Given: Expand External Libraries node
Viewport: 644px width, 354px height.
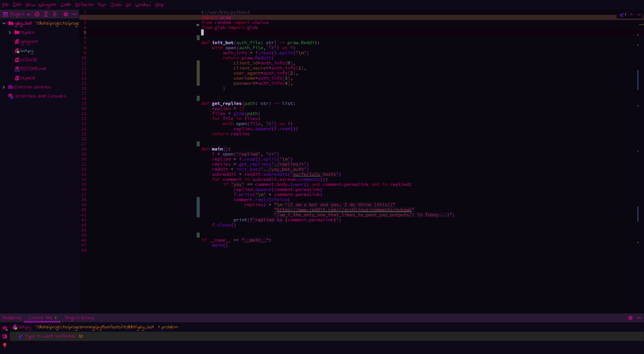Looking at the screenshot, I should coord(4,87).
